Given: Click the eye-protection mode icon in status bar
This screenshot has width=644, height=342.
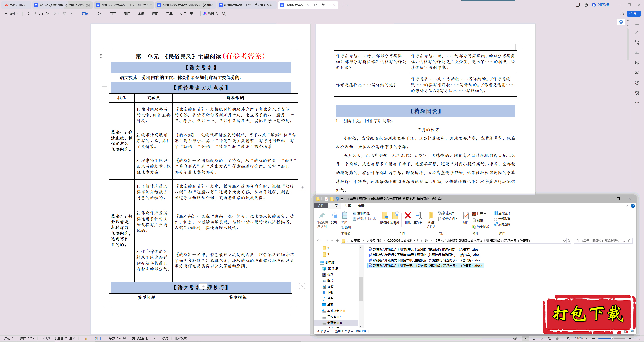Looking at the screenshot, I should click(x=515, y=338).
